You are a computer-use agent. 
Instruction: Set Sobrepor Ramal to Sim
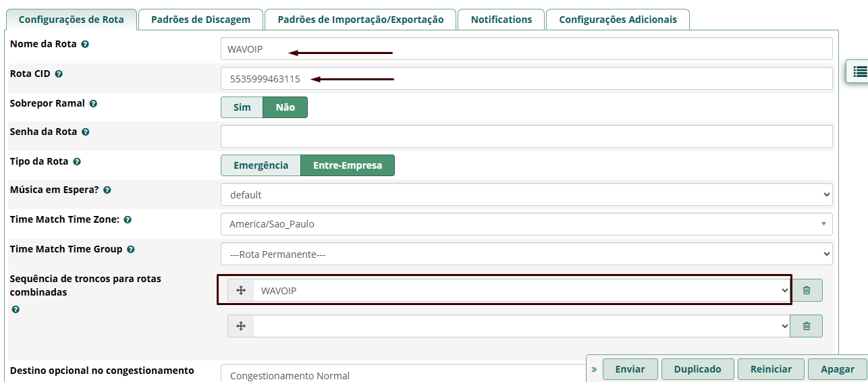242,107
